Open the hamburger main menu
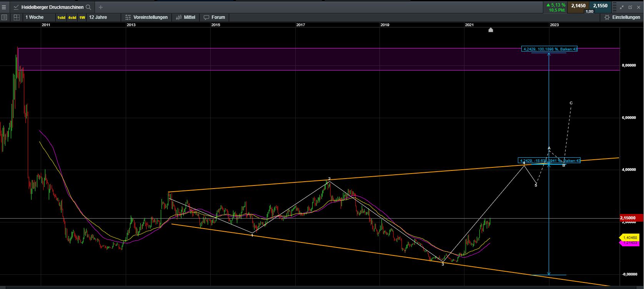644x289 pixels. click(x=4, y=7)
